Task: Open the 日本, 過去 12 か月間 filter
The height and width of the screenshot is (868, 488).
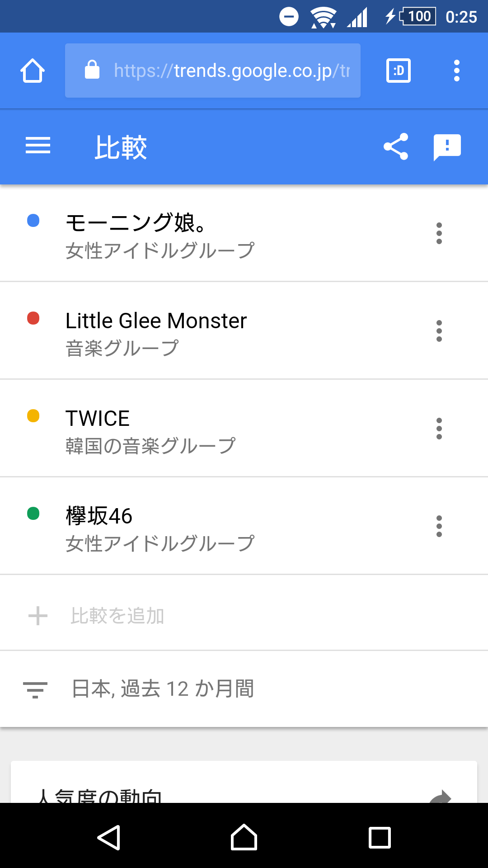Action: coord(244,689)
